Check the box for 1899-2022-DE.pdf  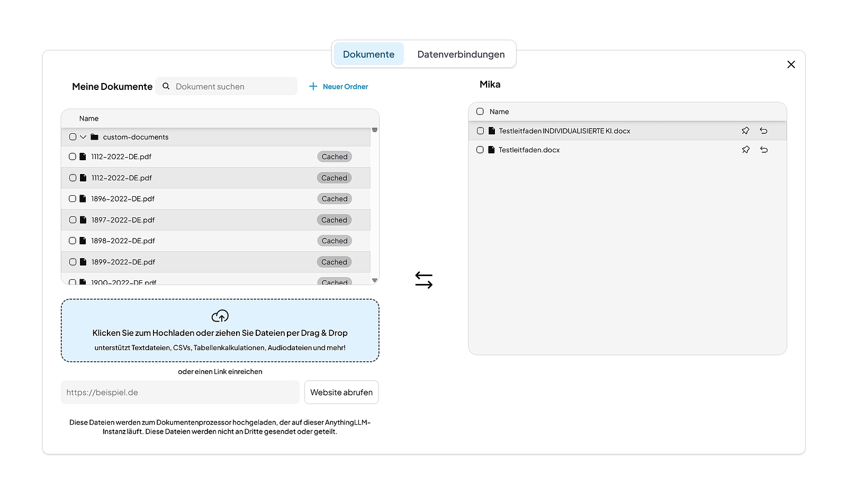click(73, 262)
